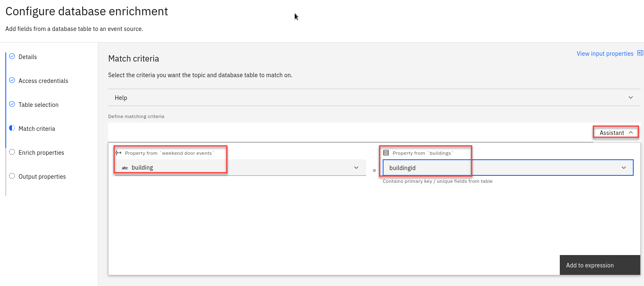Click the table icon beside Property from buildings

click(386, 153)
